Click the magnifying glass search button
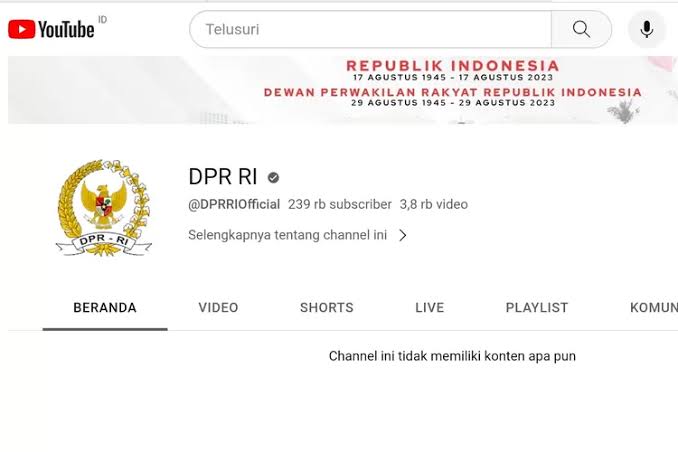The image size is (678, 452). click(x=581, y=29)
